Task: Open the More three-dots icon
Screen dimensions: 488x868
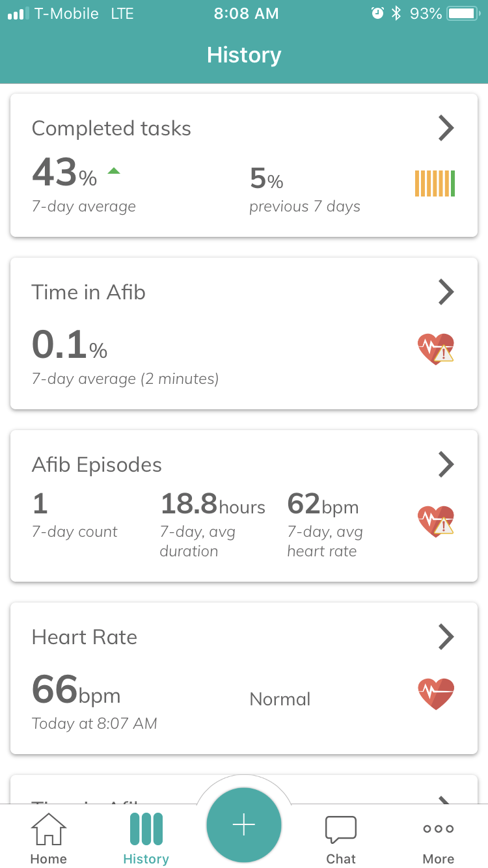Action: (438, 829)
